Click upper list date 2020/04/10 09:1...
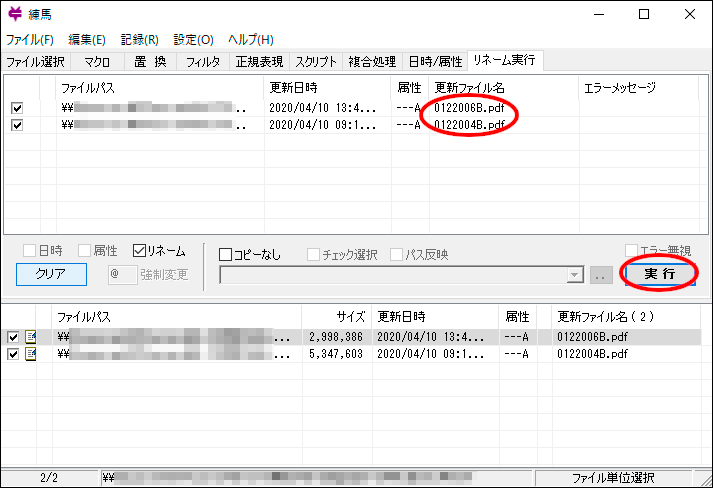713x488 pixels. point(322,125)
